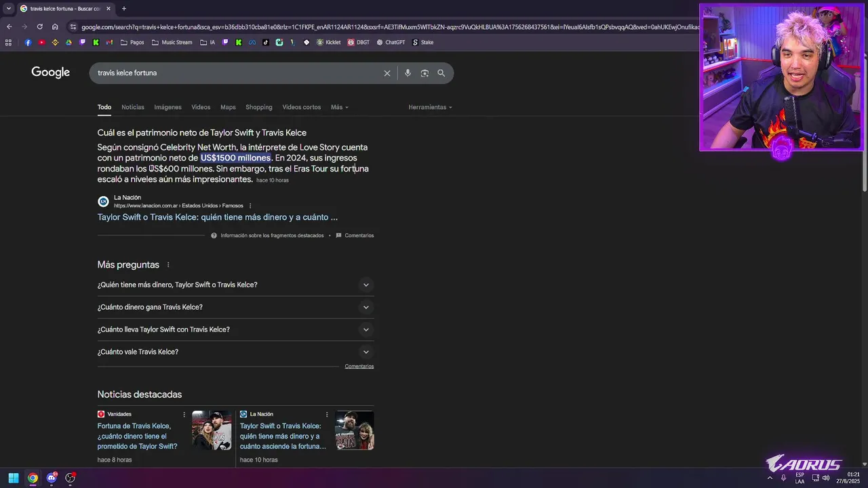
Task: Open the IA bookmarks folder
Action: tap(208, 42)
